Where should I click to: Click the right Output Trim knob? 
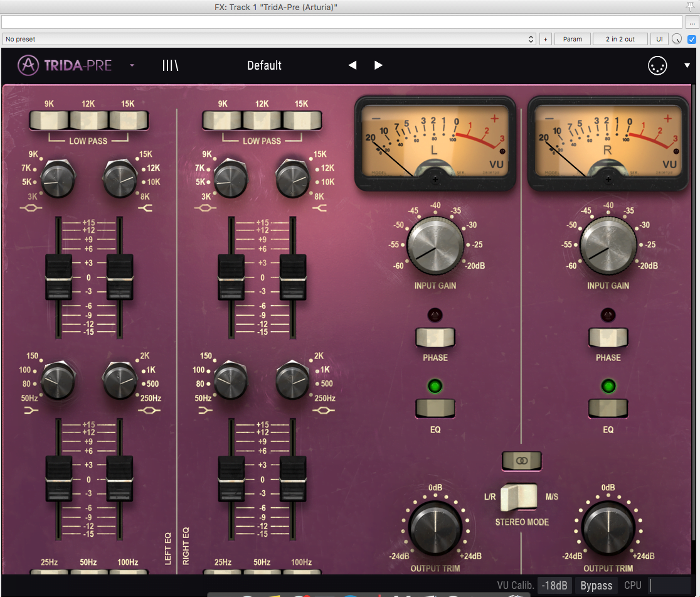tap(608, 528)
